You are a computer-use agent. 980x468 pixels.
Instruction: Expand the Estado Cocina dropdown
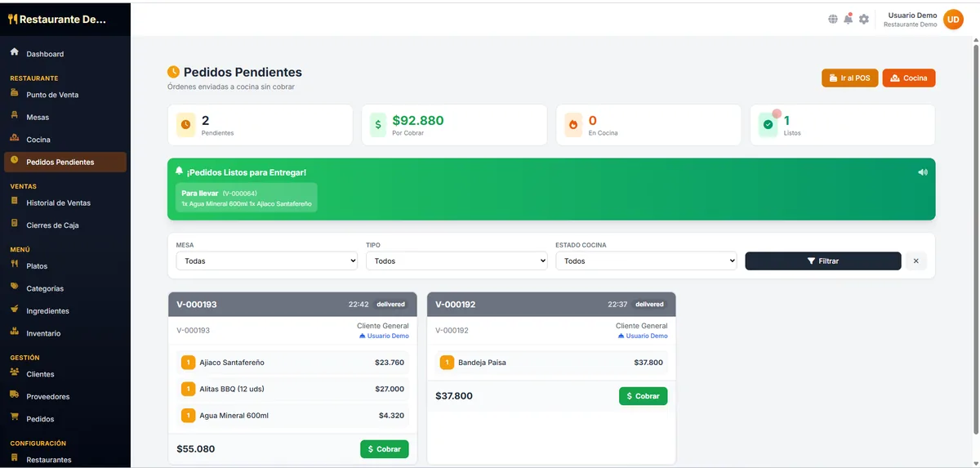coord(646,261)
